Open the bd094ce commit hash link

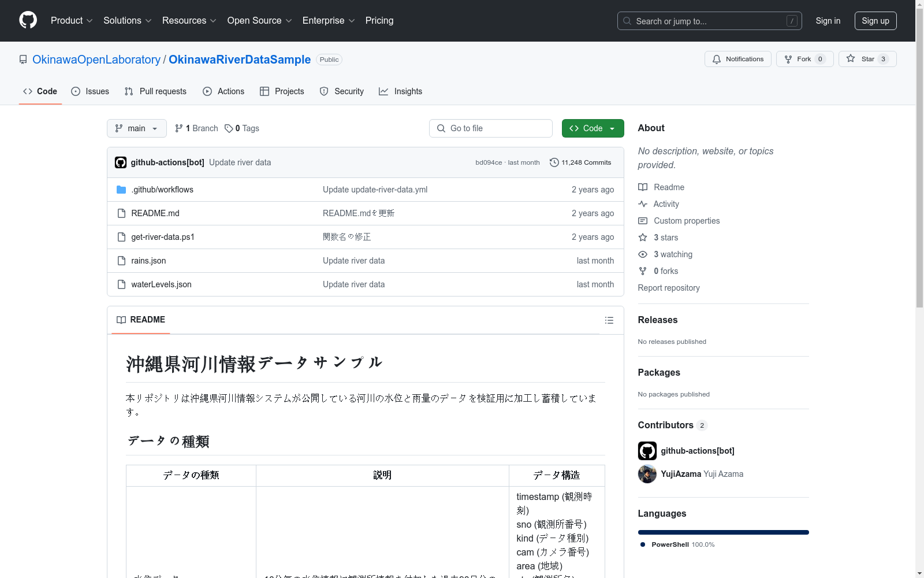point(489,162)
